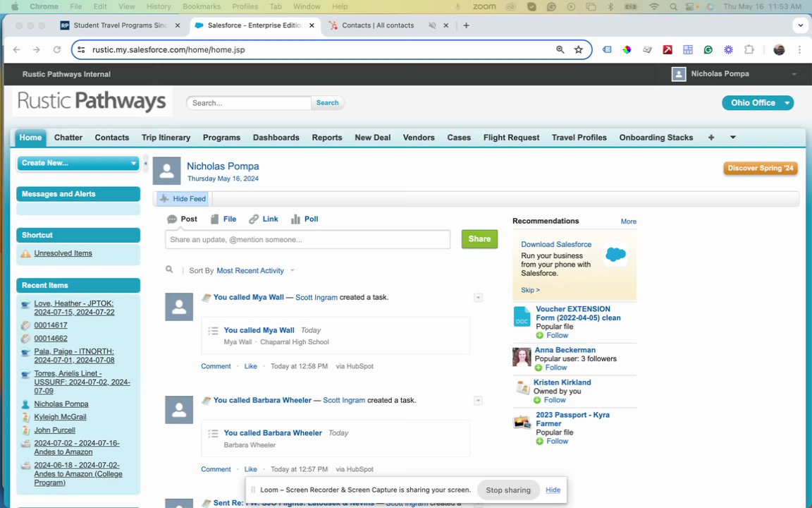The height and width of the screenshot is (508, 812).
Task: Open new browser tab with plus
Action: pos(466,25)
